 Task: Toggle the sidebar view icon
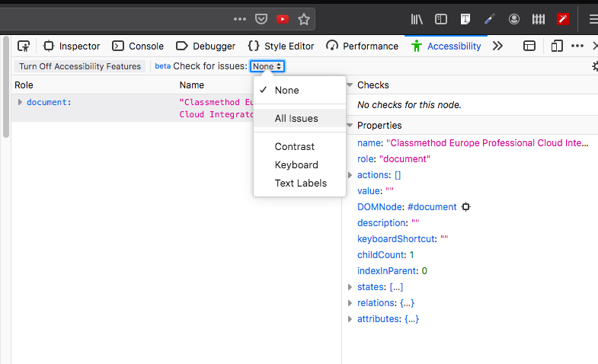(441, 19)
